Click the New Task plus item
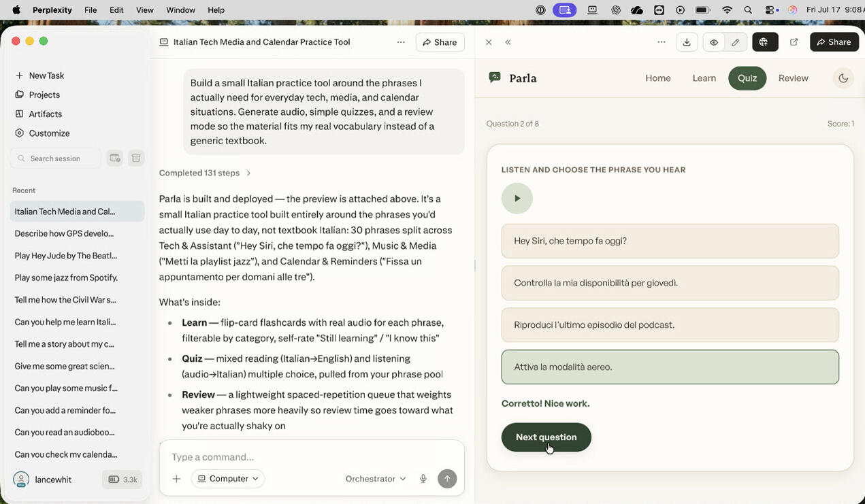Image resolution: width=865 pixels, height=504 pixels. 39,75
